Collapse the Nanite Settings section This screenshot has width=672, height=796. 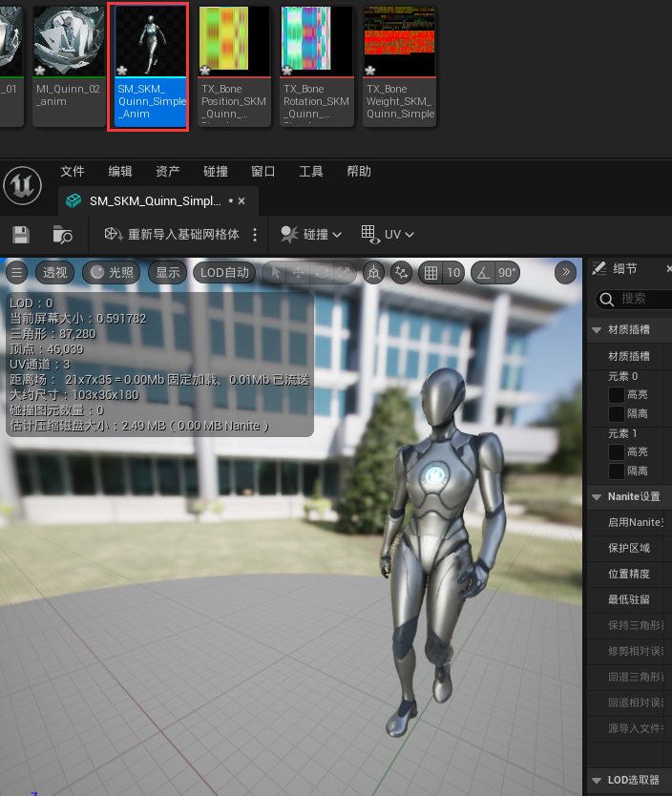click(597, 497)
